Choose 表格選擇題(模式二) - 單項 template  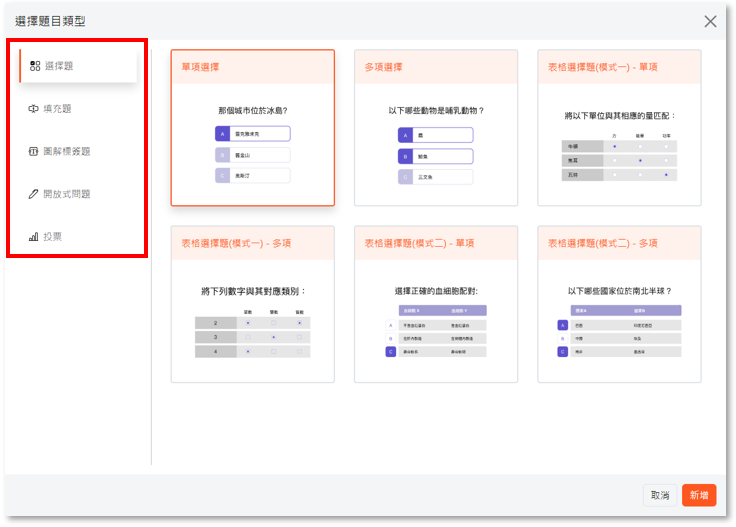point(436,304)
